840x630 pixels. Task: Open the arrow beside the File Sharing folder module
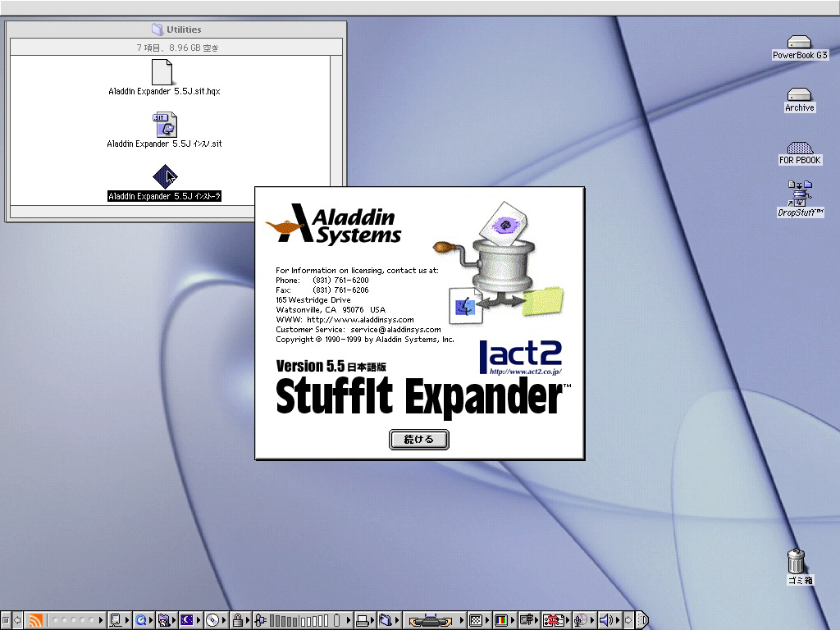pyautogui.click(x=174, y=620)
